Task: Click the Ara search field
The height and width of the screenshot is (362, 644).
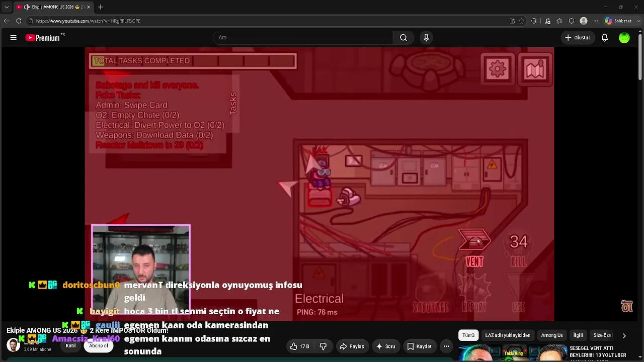Action: [303, 38]
